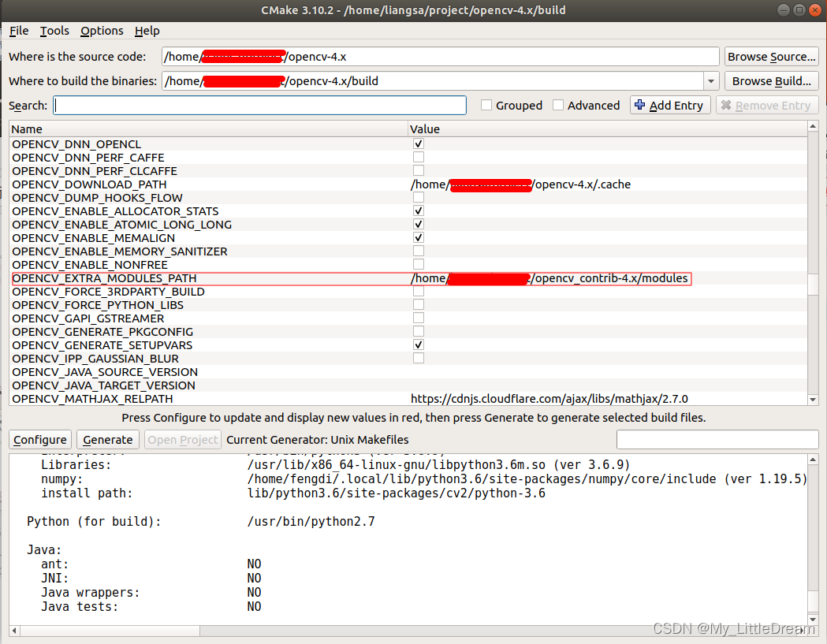Enable the Advanced checkbox

[558, 106]
